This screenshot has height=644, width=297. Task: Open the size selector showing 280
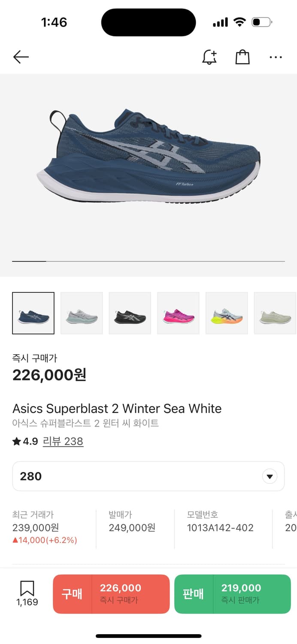[x=148, y=476]
